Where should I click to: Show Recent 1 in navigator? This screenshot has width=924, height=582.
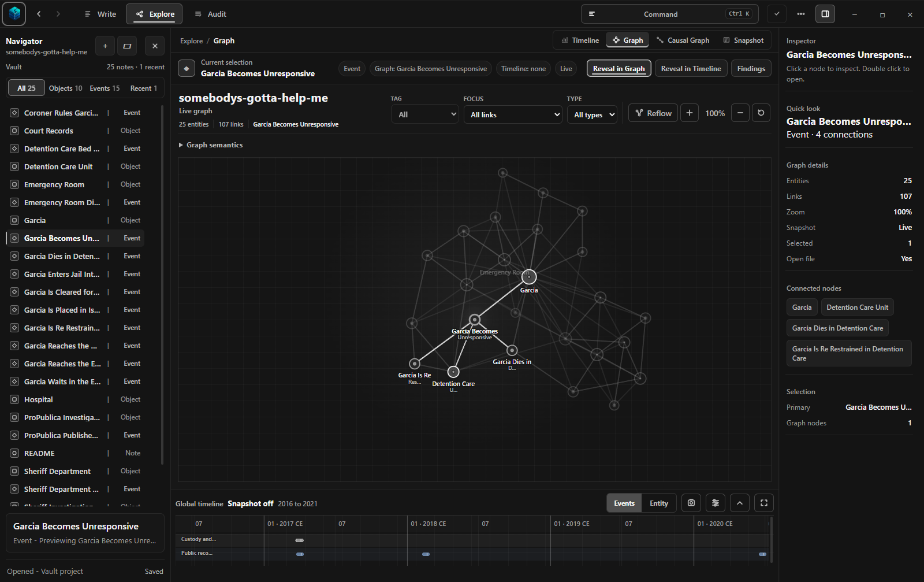click(x=143, y=88)
